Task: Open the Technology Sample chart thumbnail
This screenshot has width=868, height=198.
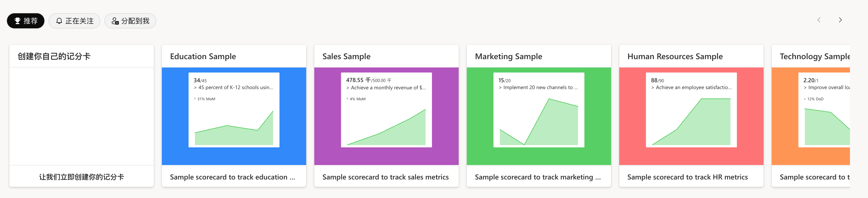Action: click(x=824, y=110)
